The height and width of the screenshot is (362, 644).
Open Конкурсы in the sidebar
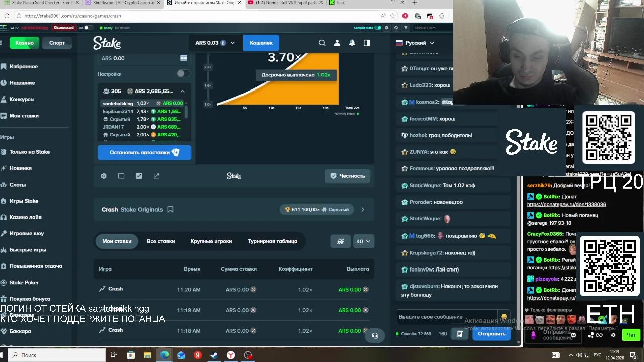click(22, 99)
